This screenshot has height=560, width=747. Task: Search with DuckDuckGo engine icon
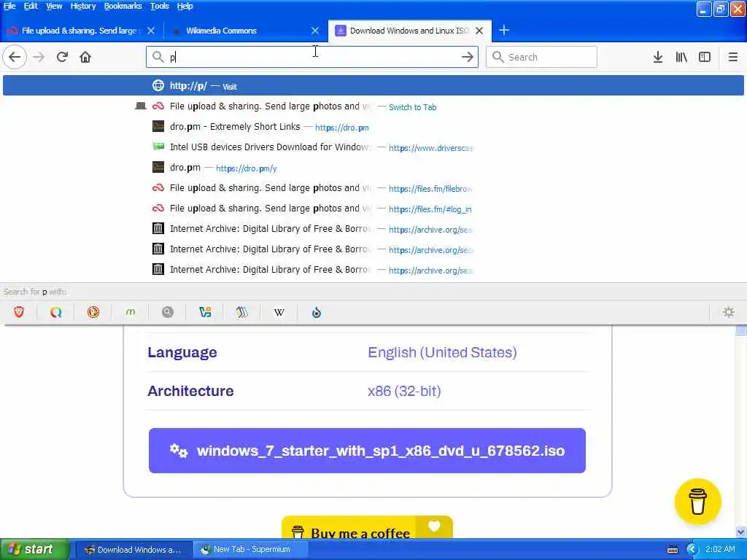click(x=93, y=312)
